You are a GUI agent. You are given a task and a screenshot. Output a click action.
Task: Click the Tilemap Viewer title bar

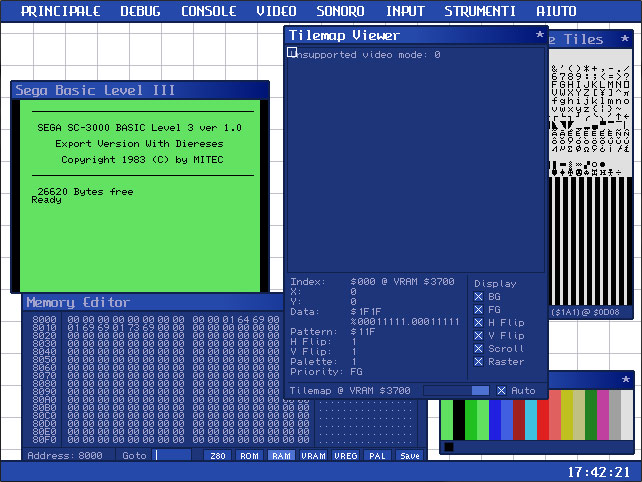click(x=416, y=35)
